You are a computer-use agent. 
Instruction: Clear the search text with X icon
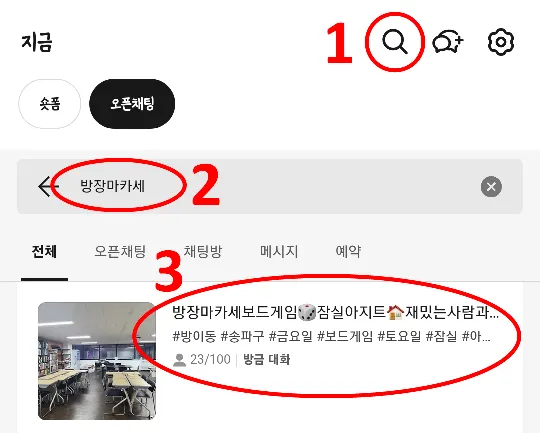(x=491, y=187)
